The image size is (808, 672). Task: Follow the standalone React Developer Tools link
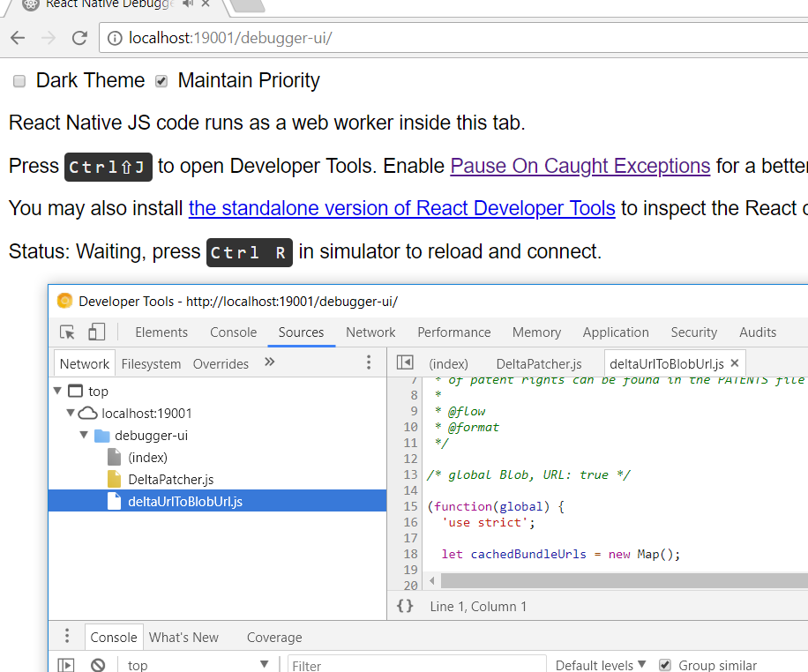tap(401, 208)
